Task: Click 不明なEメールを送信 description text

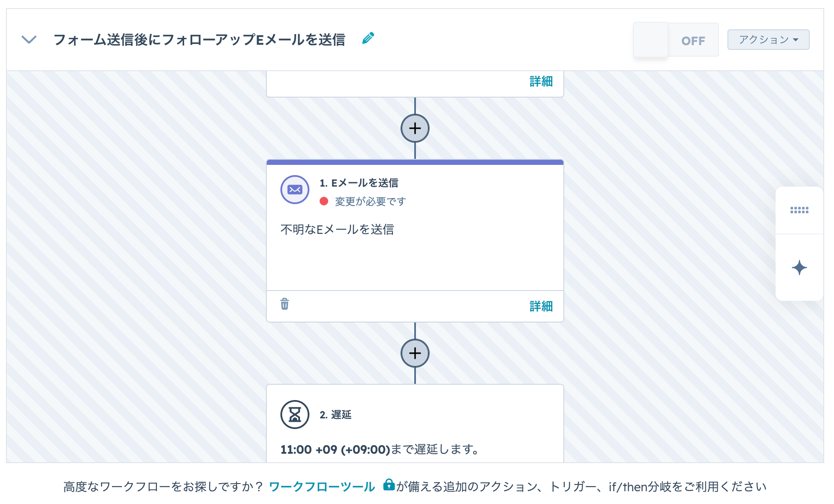Action: click(337, 229)
